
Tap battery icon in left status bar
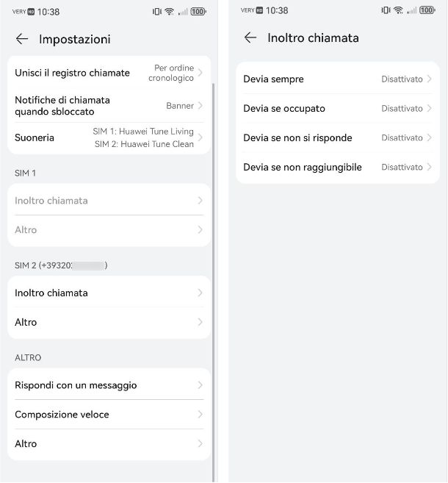(x=198, y=12)
